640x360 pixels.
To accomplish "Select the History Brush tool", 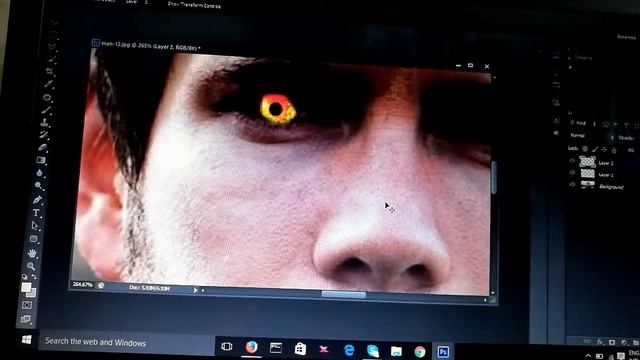I will (x=43, y=135).
